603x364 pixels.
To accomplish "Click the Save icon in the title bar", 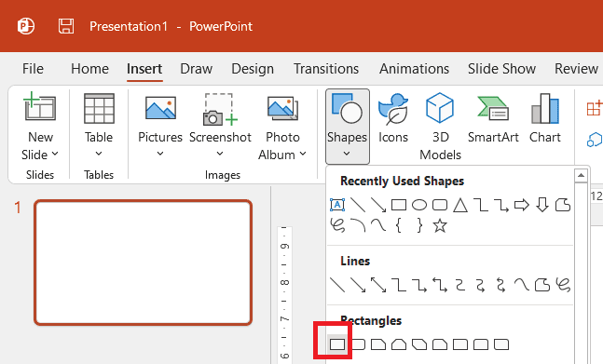I will point(66,26).
